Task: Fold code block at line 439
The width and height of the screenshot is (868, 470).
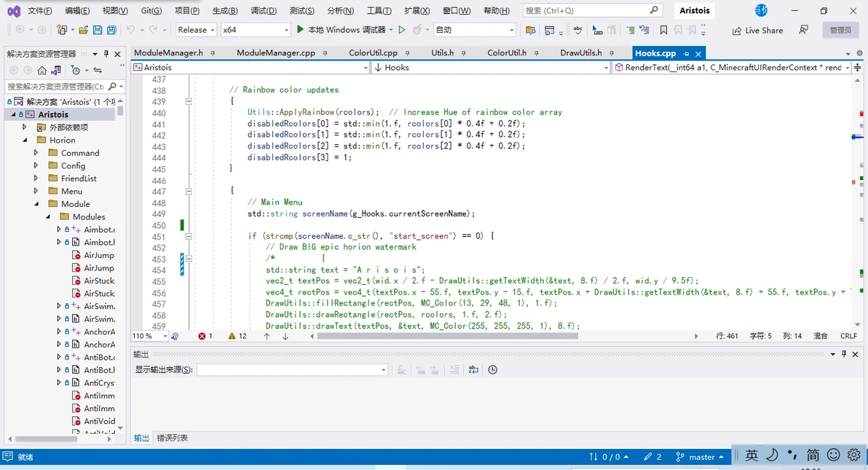Action: coord(189,101)
